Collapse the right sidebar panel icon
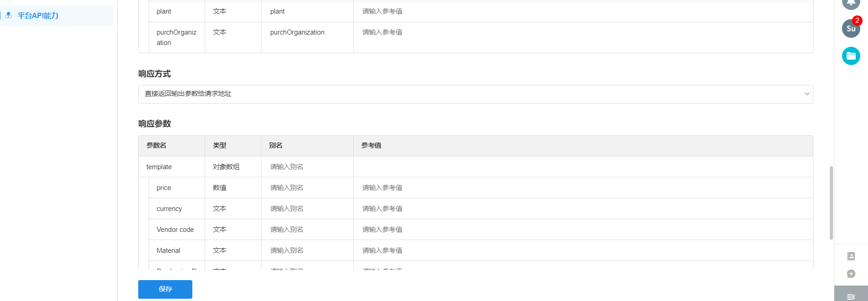Image resolution: width=868 pixels, height=301 pixels. tap(851, 296)
